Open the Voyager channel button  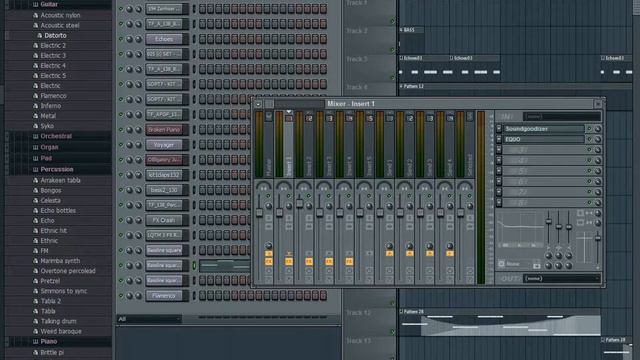pos(165,145)
